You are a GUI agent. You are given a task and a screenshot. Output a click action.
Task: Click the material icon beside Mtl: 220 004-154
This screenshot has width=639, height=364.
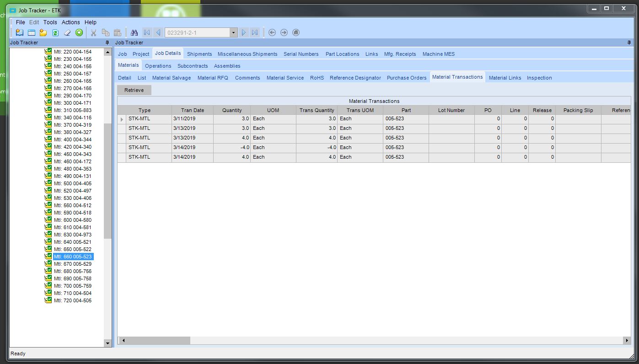pos(48,52)
